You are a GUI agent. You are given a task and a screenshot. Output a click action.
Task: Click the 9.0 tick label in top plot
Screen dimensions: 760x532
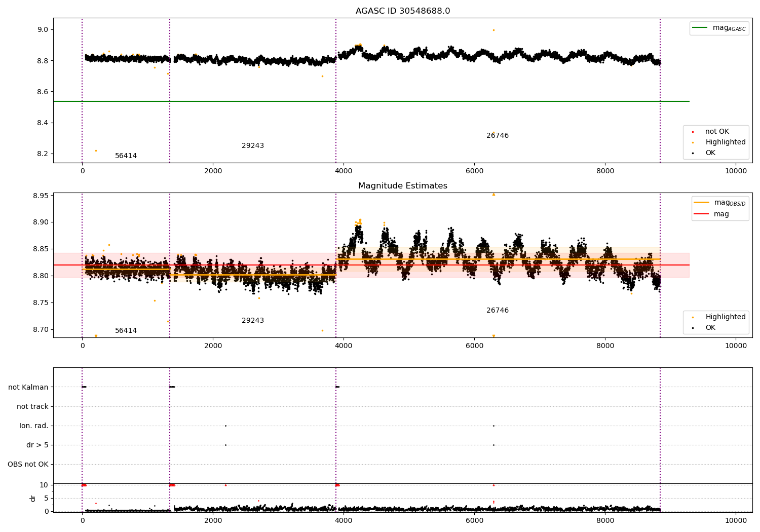pyautogui.click(x=43, y=29)
